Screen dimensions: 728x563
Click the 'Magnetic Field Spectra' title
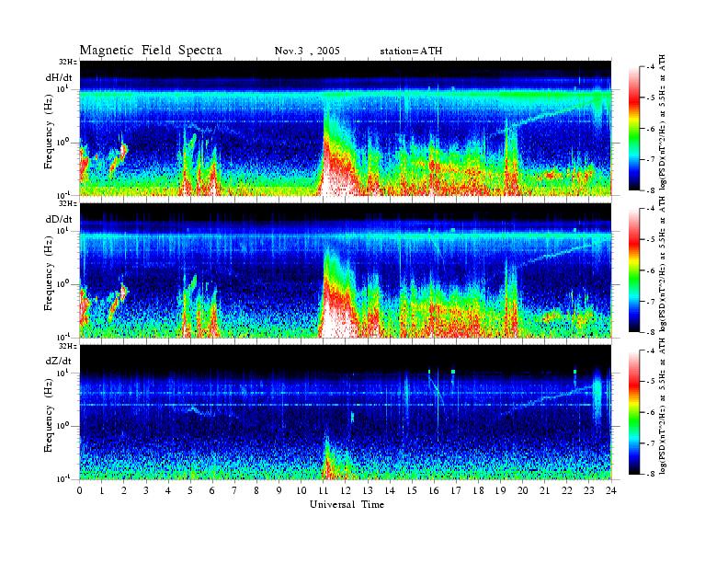[x=151, y=51]
